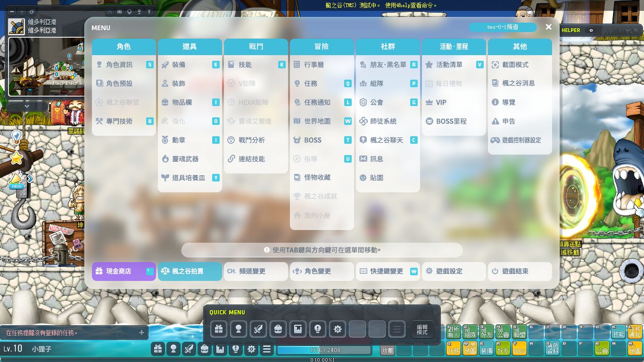Open the exclamation quest icon in Quick Menu
This screenshot has width=644, height=362.
tap(318, 329)
